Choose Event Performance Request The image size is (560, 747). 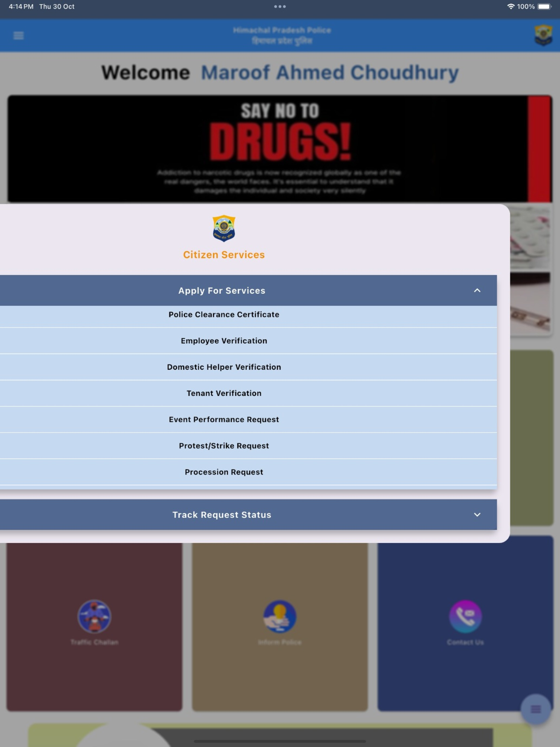click(x=249, y=419)
